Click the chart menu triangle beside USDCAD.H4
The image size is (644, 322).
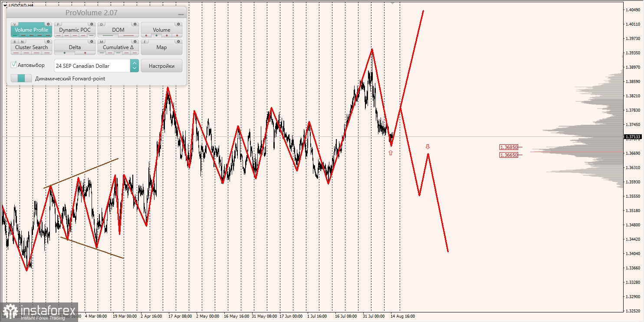tap(5, 5)
